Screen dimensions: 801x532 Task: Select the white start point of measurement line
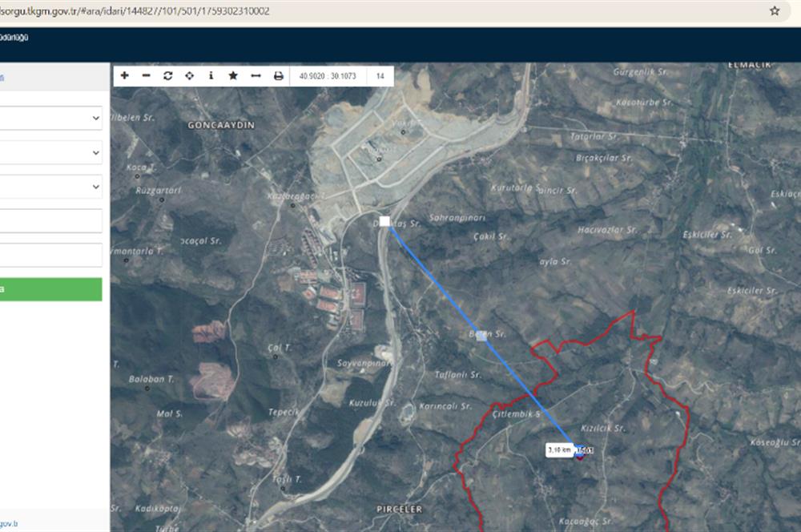(384, 221)
